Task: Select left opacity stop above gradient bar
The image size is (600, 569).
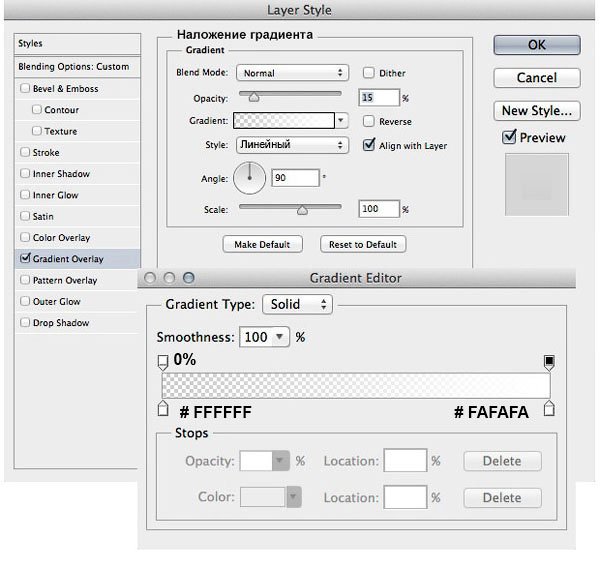Action: click(163, 362)
